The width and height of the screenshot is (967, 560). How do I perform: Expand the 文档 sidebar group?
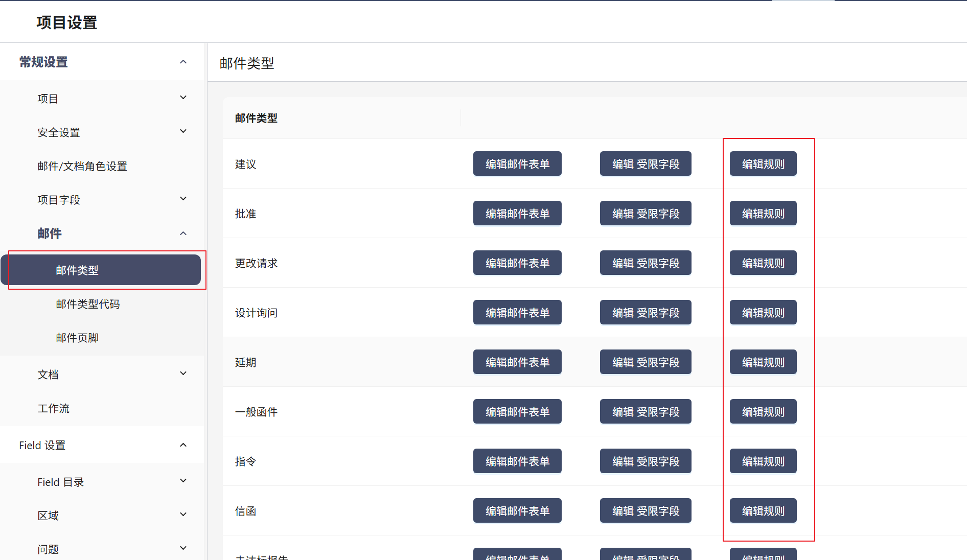[x=183, y=374]
